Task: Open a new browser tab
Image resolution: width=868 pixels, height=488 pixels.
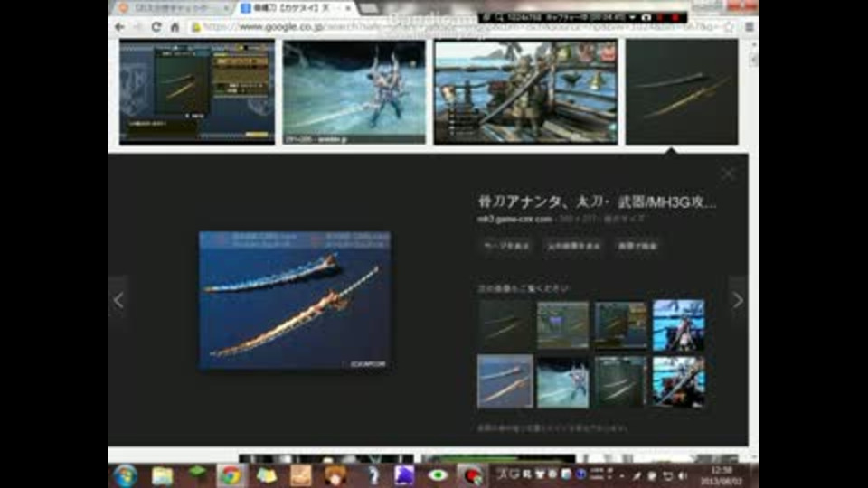Action: 369,8
